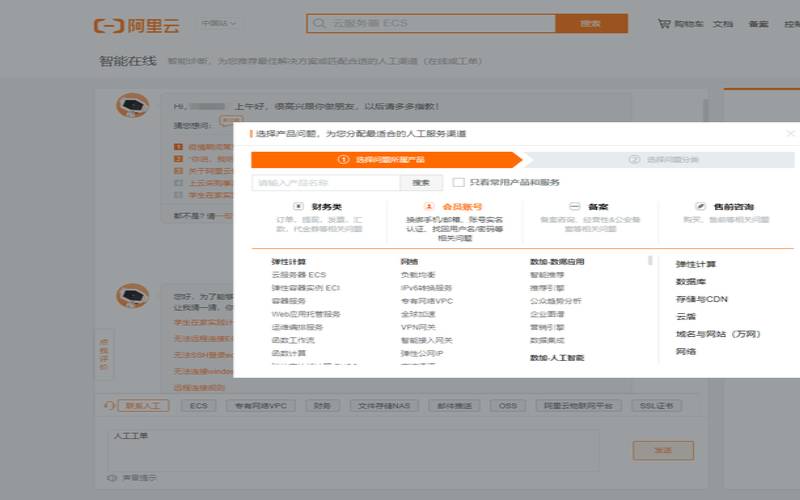Screen dimensions: 800x500
Task: Open 文档 in header
Action: point(723,24)
